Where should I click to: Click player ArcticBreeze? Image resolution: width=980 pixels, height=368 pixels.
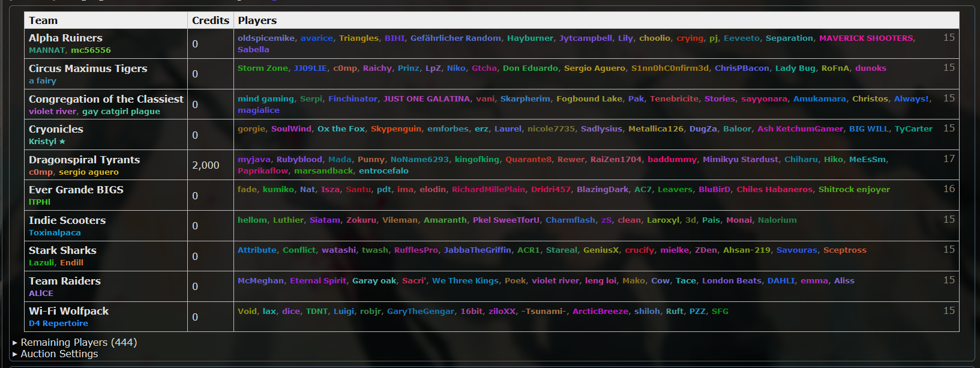coord(600,311)
